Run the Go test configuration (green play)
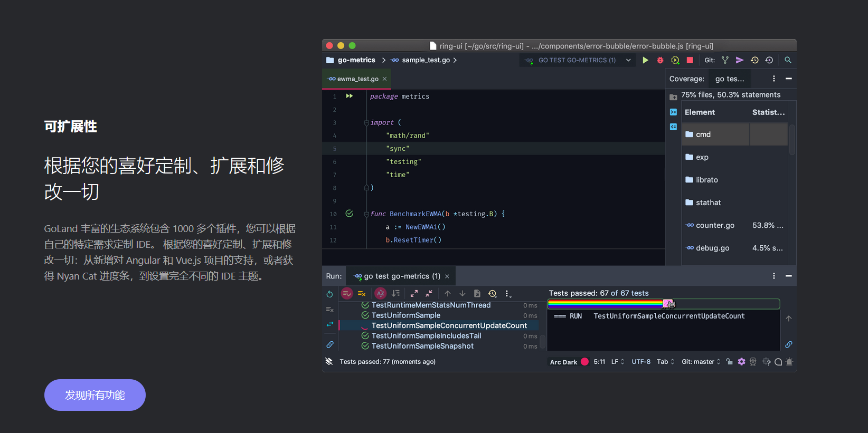 pos(645,60)
